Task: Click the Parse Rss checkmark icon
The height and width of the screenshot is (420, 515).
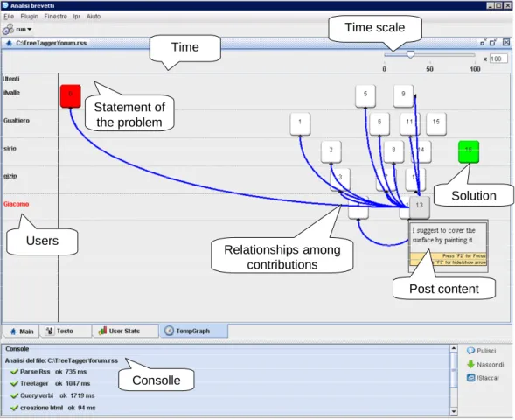Action: pyautogui.click(x=14, y=372)
